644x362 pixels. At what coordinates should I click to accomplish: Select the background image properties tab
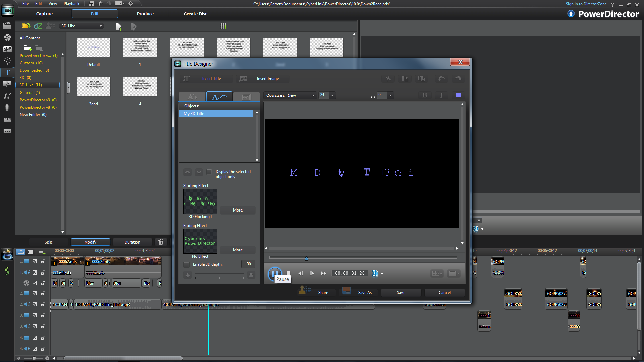tap(246, 97)
